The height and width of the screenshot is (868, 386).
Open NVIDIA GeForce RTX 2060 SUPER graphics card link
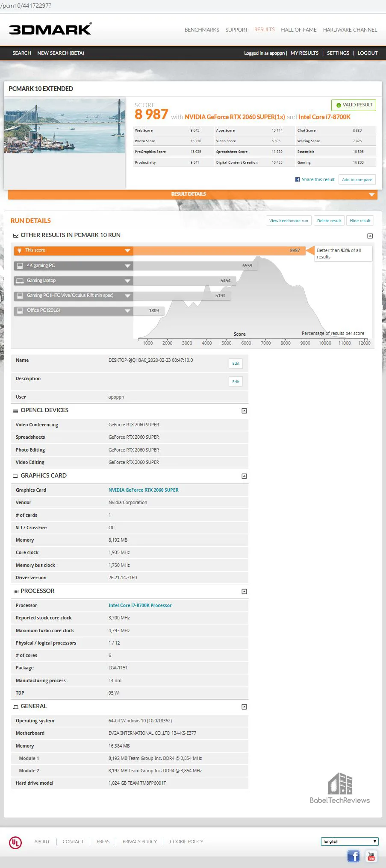point(144,490)
